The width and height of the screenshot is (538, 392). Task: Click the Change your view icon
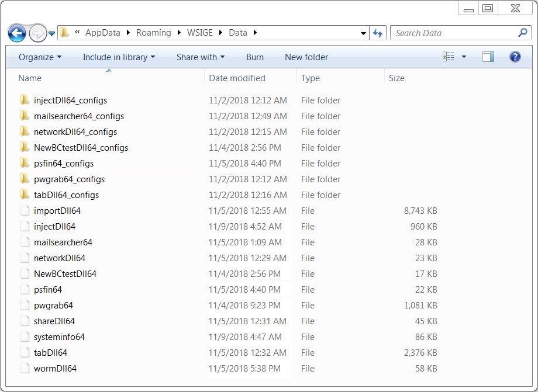pos(448,57)
